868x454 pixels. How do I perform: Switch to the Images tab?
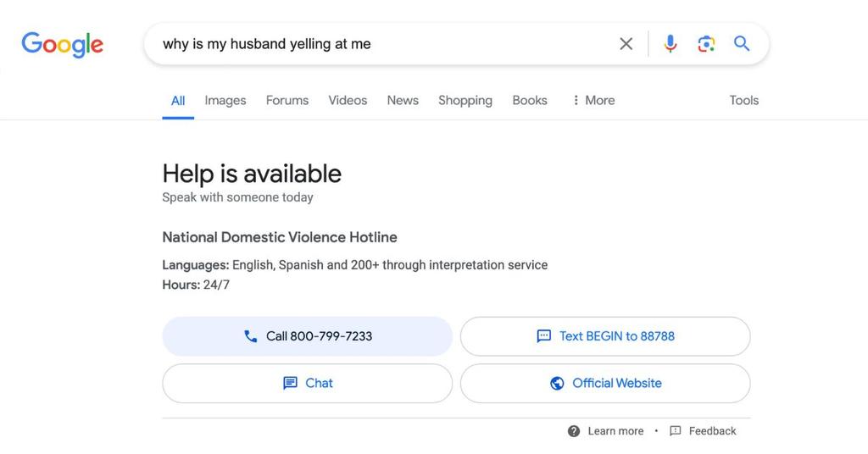point(225,100)
